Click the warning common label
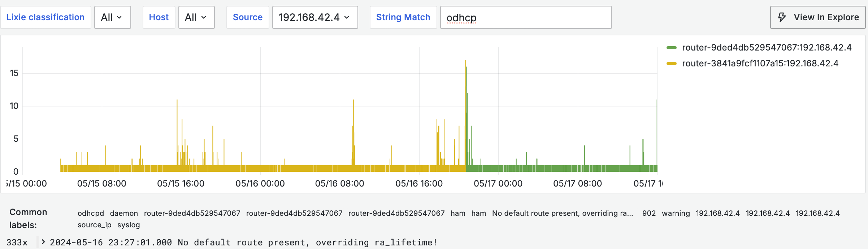 pyautogui.click(x=676, y=213)
